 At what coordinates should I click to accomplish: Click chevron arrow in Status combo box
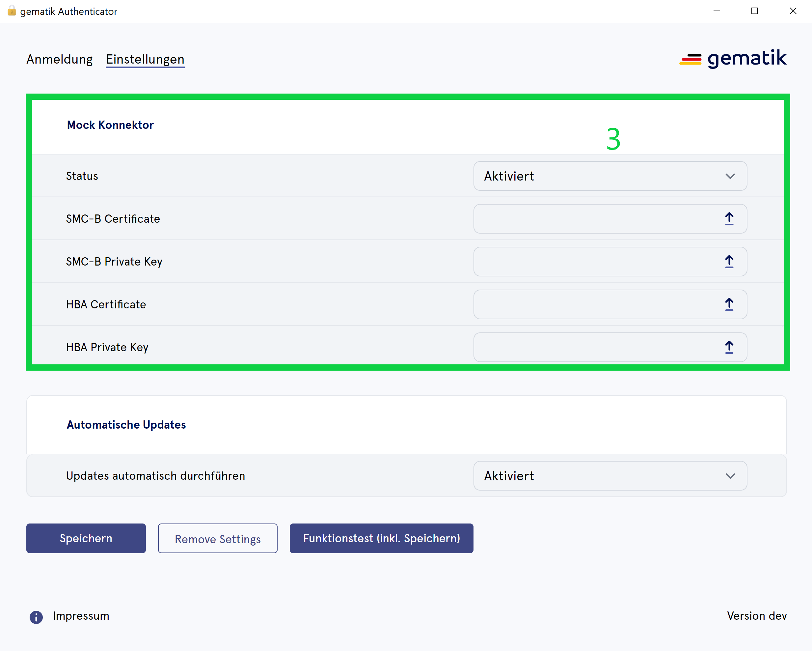point(730,176)
